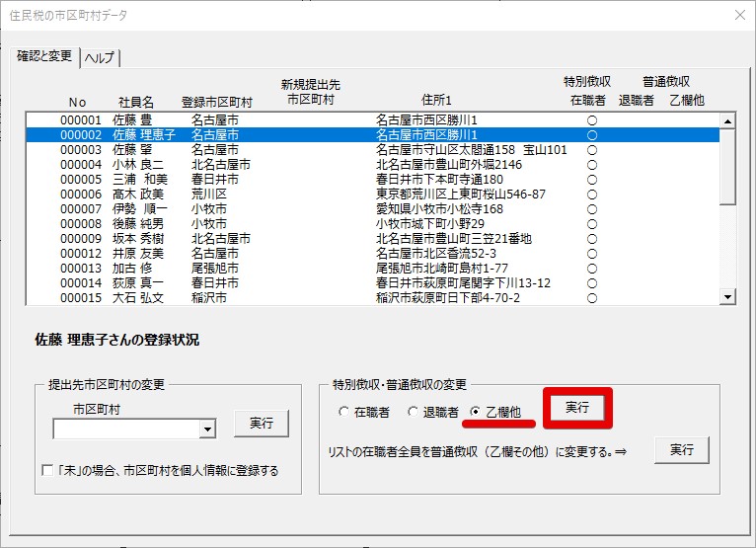Click address 春日井市萩原町尾関字下川13-12
The image size is (756, 548).
pos(463,282)
